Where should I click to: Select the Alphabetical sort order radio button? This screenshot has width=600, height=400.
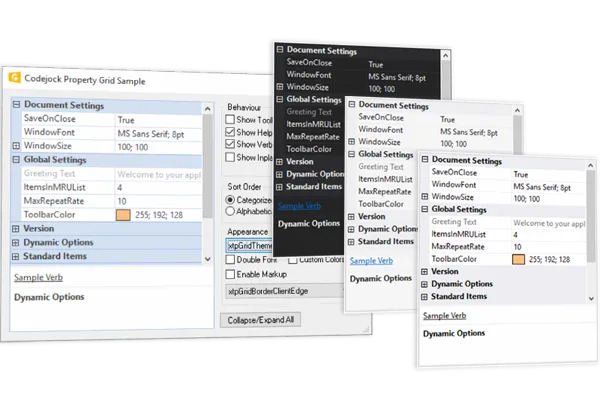click(x=230, y=211)
